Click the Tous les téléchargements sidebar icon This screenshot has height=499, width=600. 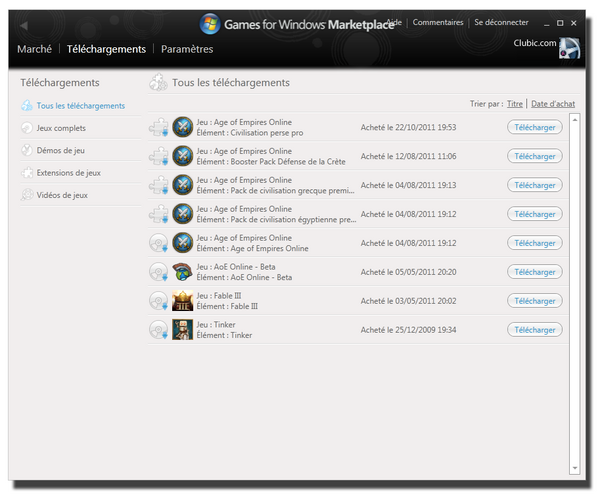click(27, 105)
